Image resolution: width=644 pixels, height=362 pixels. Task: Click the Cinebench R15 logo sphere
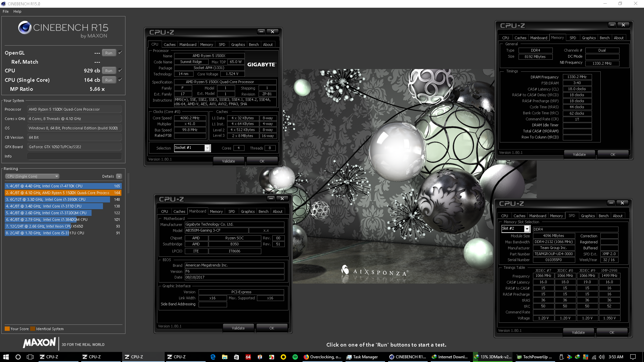(25, 27)
